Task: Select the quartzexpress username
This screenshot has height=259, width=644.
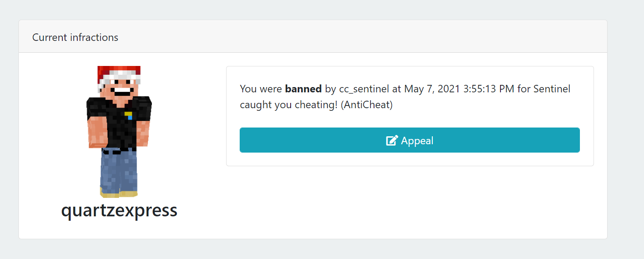Action: coord(119,211)
